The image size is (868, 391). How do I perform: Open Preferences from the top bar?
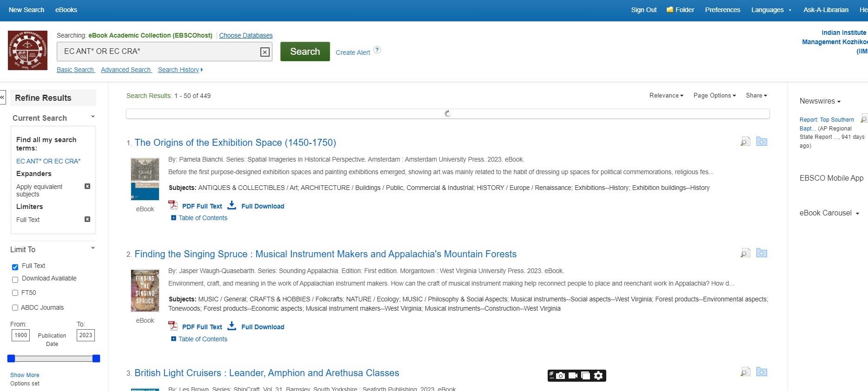click(x=722, y=10)
